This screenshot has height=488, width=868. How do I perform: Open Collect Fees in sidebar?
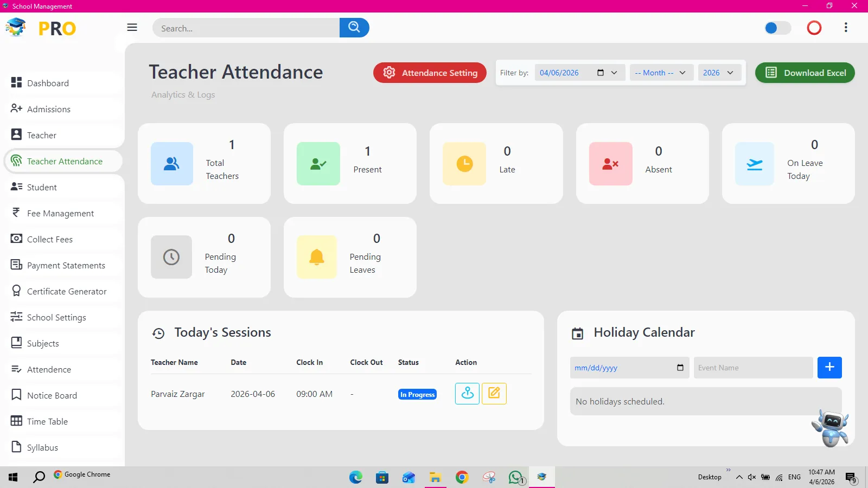(64, 239)
